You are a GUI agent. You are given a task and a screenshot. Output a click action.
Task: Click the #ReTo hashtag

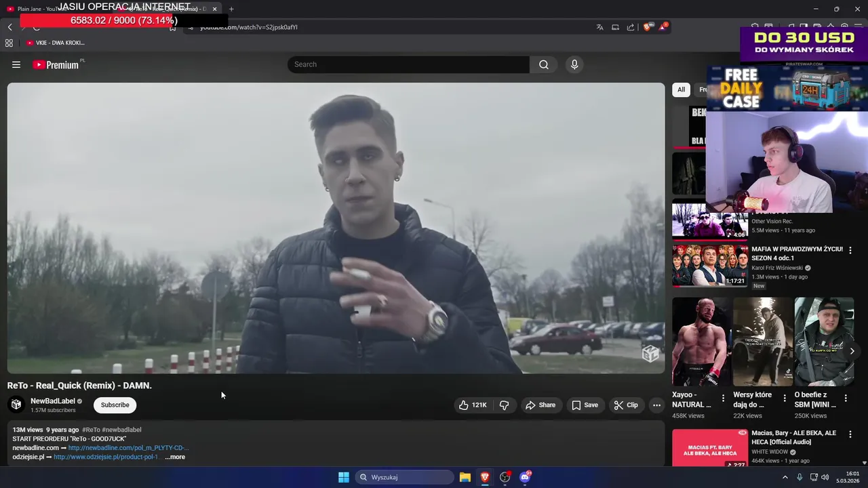pyautogui.click(x=91, y=430)
